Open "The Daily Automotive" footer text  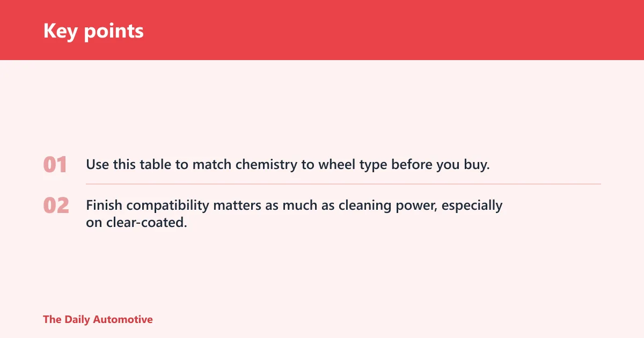click(98, 319)
